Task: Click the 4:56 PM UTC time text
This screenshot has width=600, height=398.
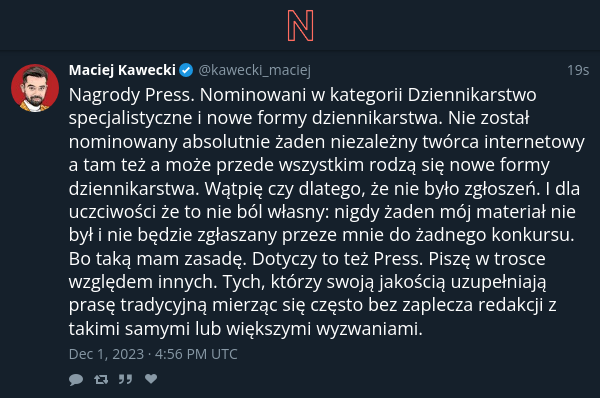Action: coord(196,354)
